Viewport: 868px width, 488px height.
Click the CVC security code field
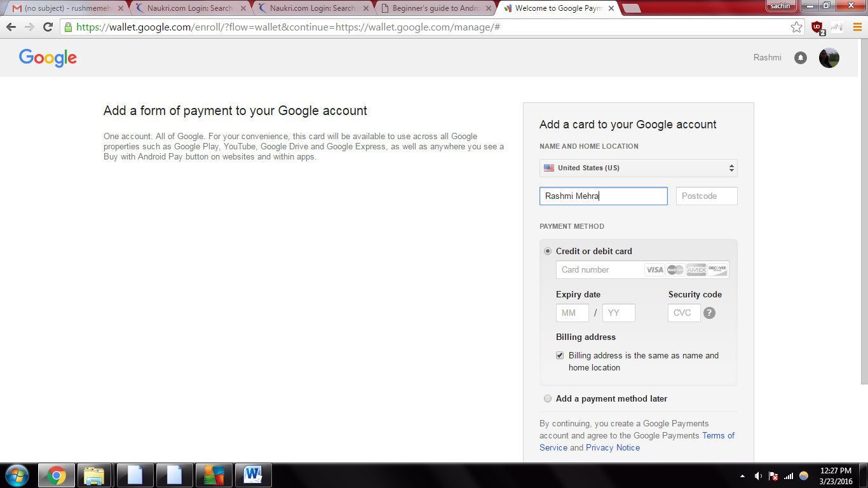click(x=684, y=313)
